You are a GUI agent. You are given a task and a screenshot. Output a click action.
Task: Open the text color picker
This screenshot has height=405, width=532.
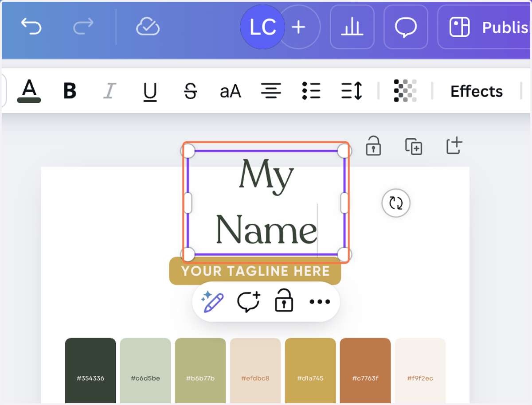coord(29,91)
